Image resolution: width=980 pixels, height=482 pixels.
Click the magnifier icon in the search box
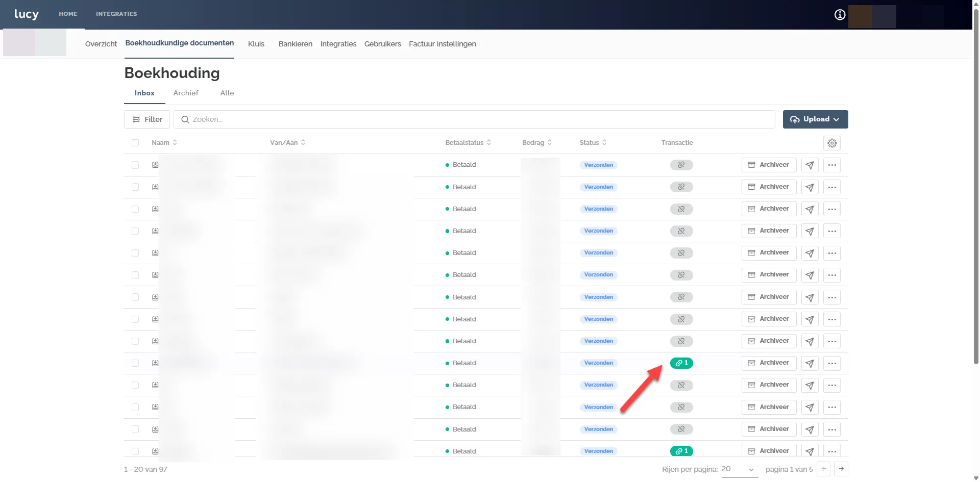click(x=185, y=119)
